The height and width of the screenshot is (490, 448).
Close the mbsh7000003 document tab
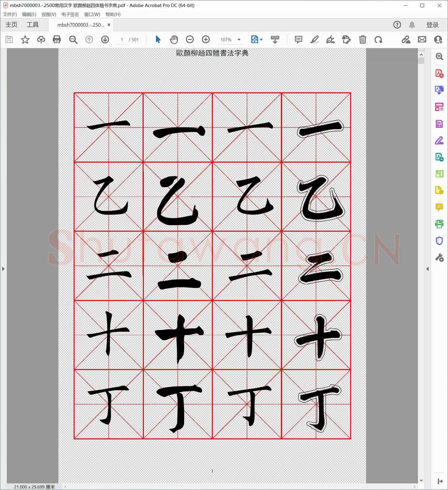click(x=109, y=25)
